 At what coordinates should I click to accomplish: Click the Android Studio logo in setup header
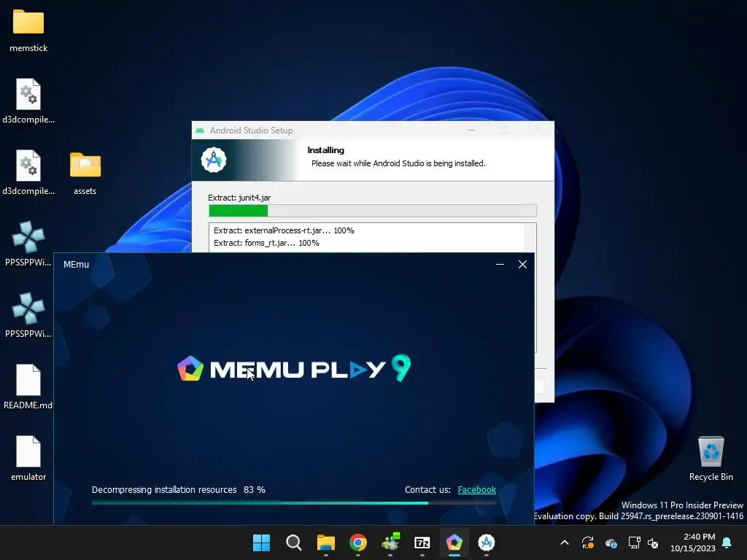point(214,160)
